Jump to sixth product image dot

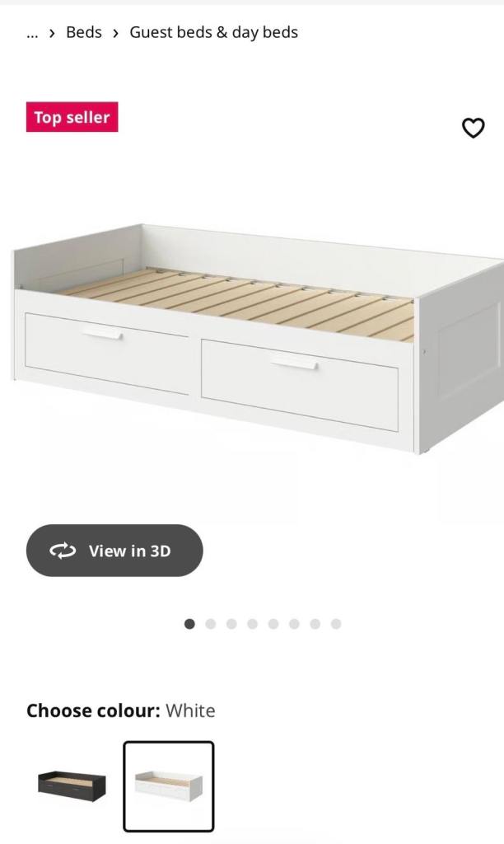tap(294, 624)
